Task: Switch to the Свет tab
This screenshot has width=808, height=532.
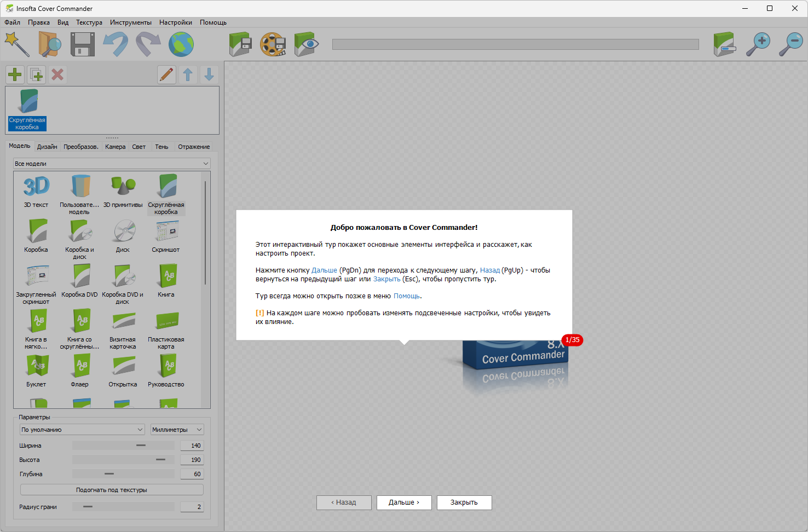Action: coord(139,147)
